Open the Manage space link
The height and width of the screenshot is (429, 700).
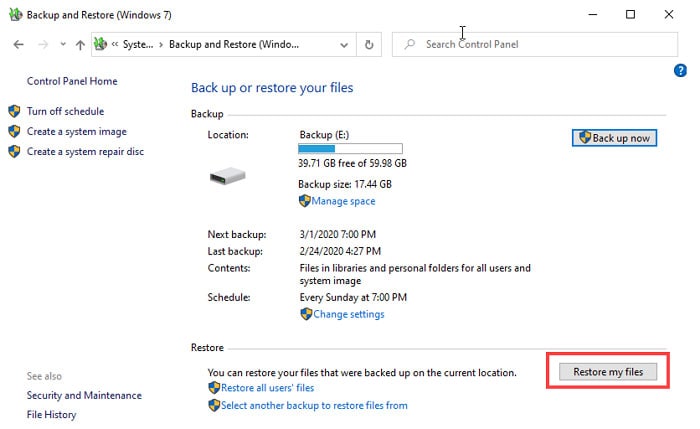tap(343, 201)
